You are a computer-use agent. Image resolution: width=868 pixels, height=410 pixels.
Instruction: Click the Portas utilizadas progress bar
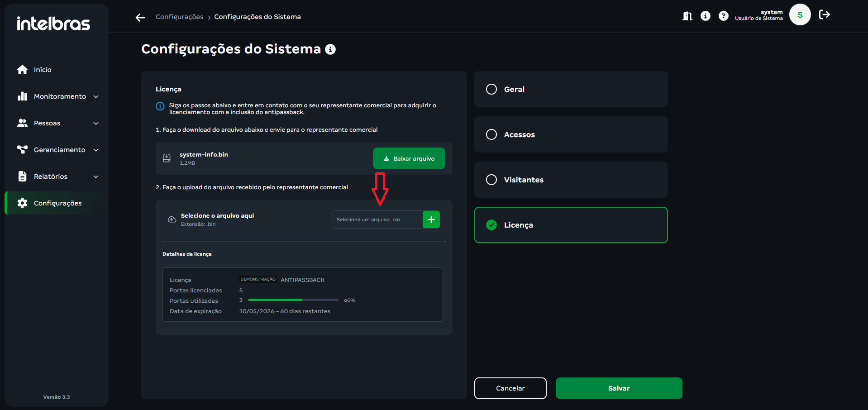pyautogui.click(x=293, y=300)
